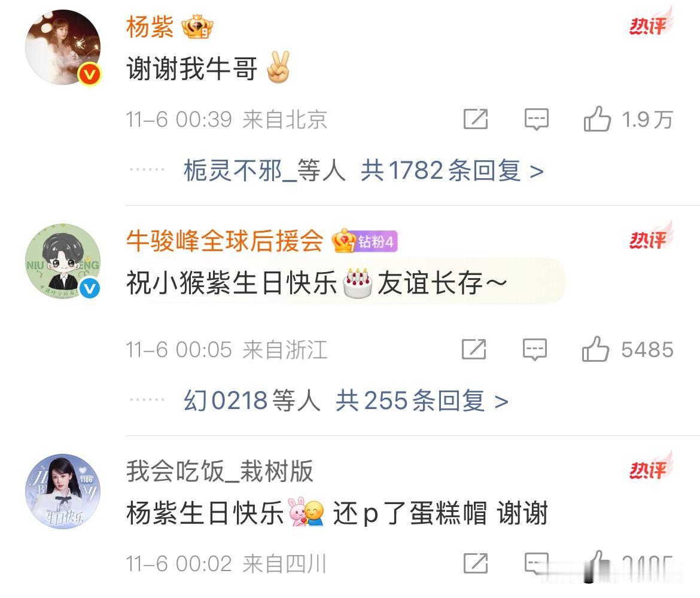Viewport: 700px width, 598px height.
Task: Expand the 共1782条回复 replies
Action: pos(452,170)
